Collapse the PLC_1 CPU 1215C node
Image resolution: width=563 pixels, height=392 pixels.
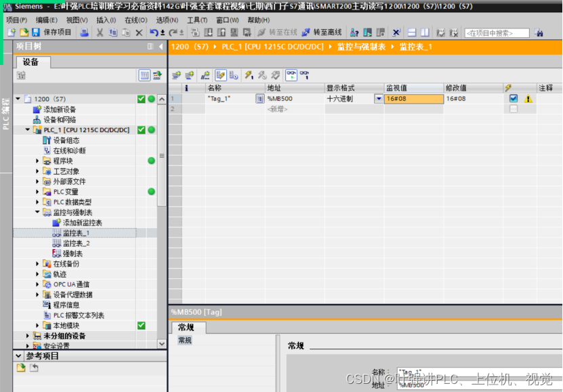pos(28,129)
